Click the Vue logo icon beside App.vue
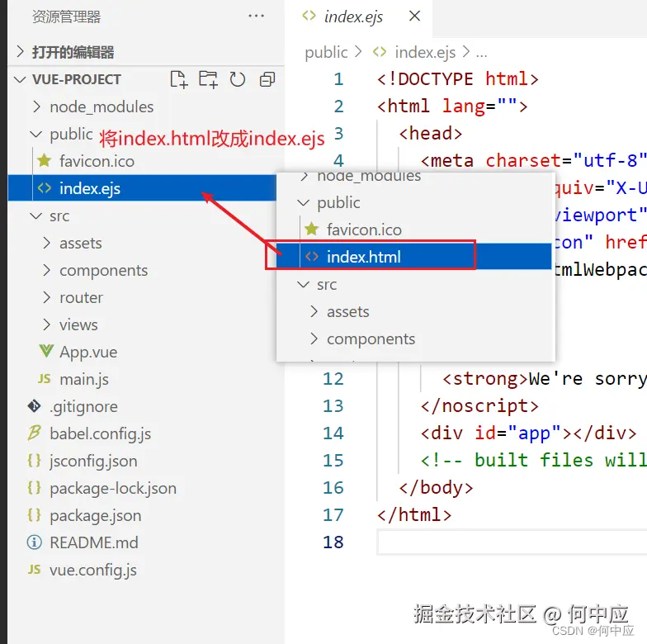 click(46, 352)
